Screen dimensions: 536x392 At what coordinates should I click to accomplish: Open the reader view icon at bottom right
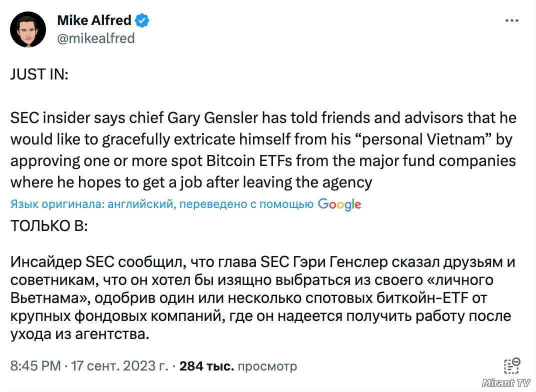(x=511, y=365)
